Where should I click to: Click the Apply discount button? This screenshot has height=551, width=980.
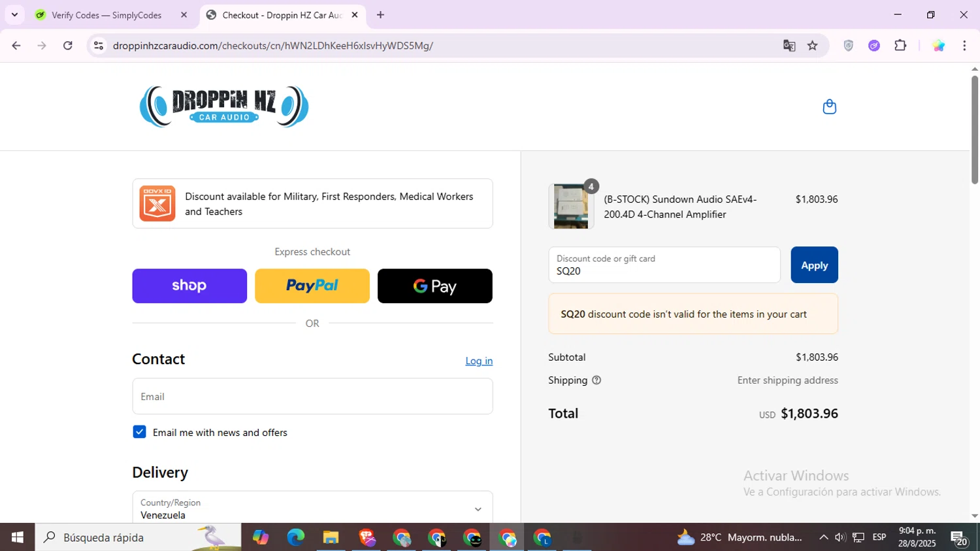(814, 265)
